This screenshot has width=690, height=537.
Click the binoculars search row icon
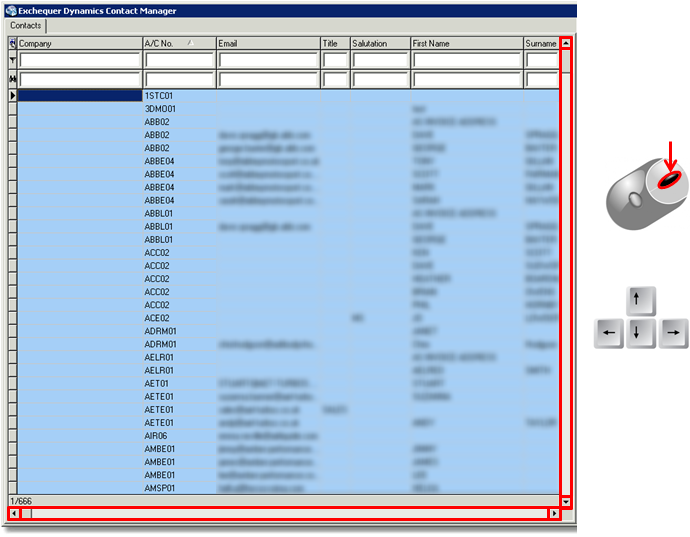[12, 79]
